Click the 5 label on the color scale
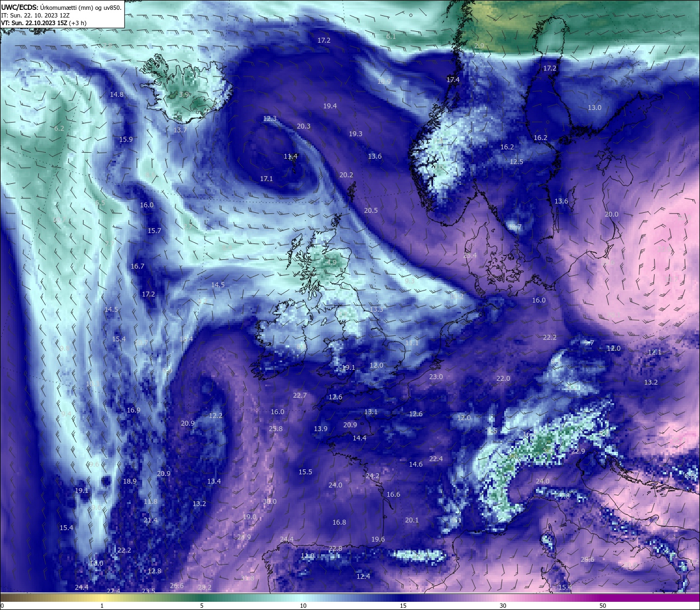This screenshot has width=700, height=610. click(202, 606)
